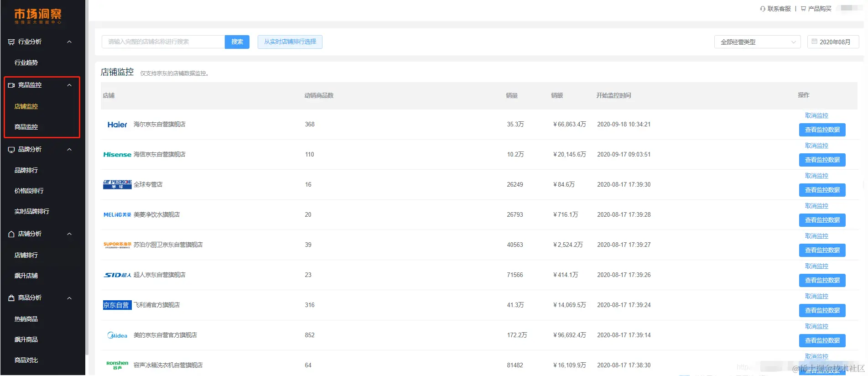Viewport: 868px width, 376px height.
Task: Cancel monitoring for 美菱净饮水旗舰店
Action: click(x=816, y=206)
